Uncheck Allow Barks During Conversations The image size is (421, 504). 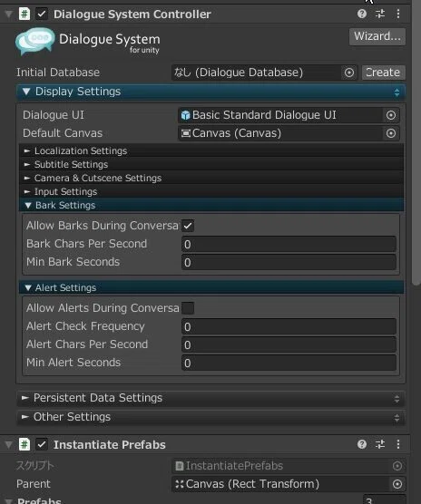coord(188,226)
